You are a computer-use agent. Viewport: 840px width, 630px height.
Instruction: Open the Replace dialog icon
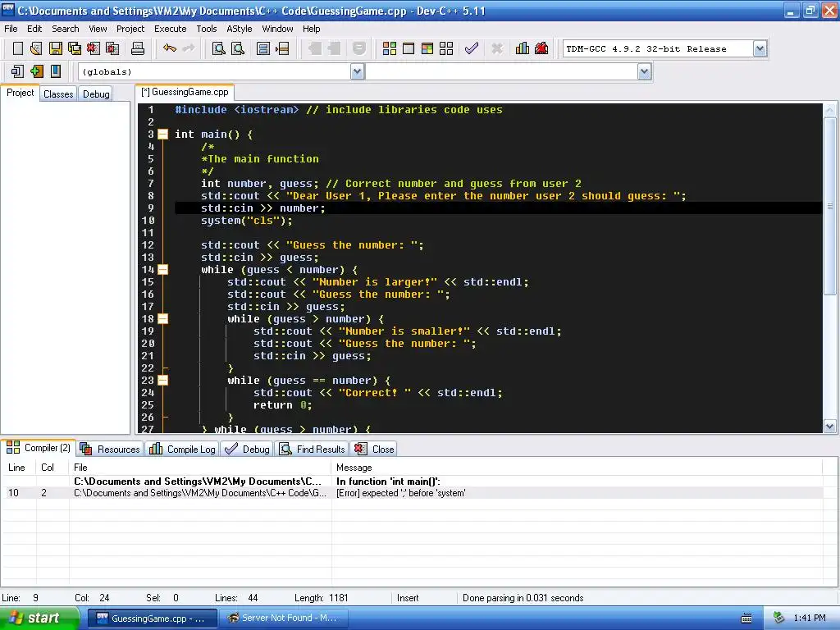click(x=238, y=48)
